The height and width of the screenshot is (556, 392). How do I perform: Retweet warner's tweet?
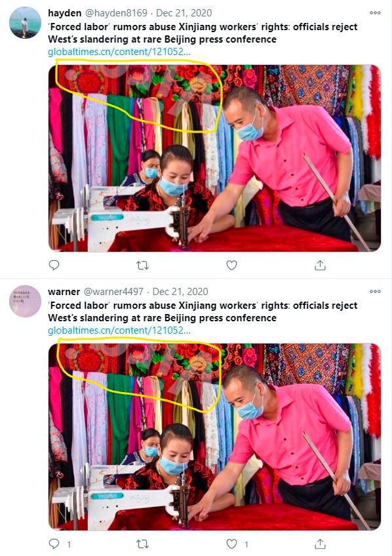coord(142,544)
